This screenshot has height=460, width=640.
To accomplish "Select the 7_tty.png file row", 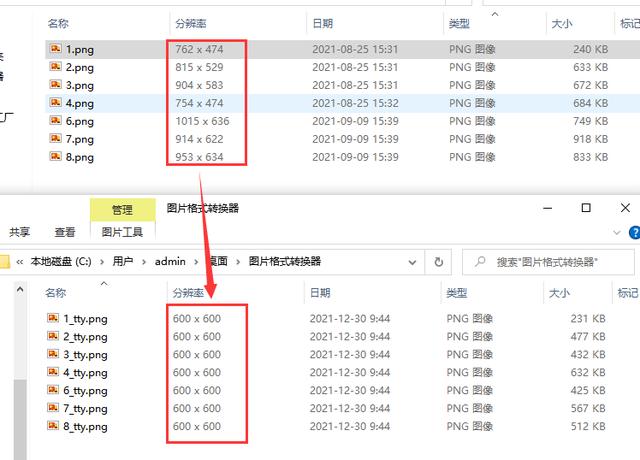I will tap(327, 408).
